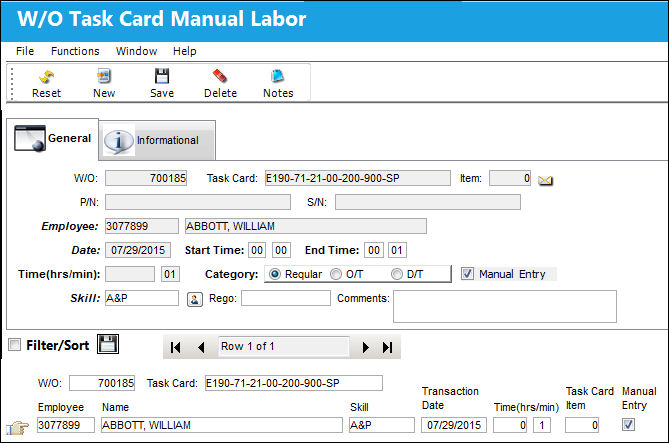This screenshot has height=443, width=669.
Task: Click the P/N input field
Action: tap(198, 202)
